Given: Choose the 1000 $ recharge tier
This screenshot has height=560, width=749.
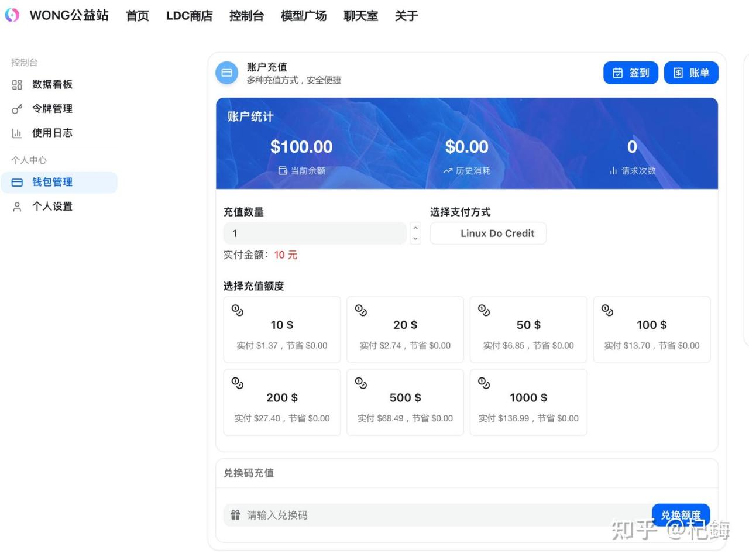Looking at the screenshot, I should [528, 402].
